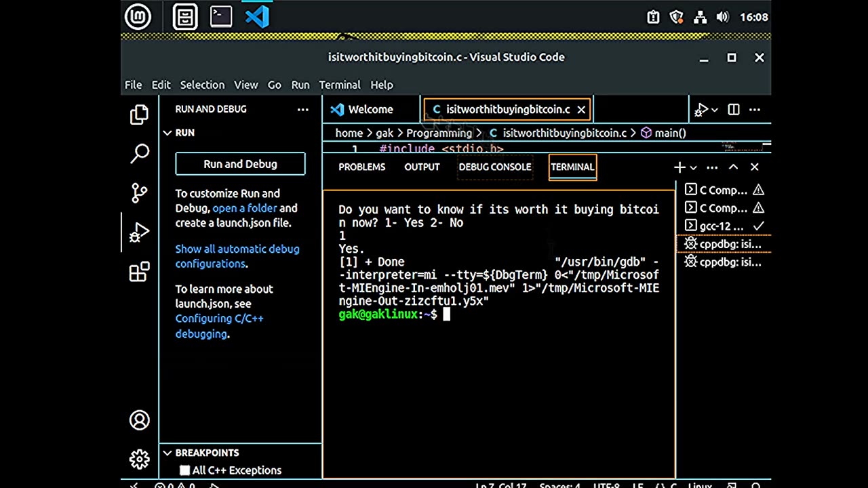Open the File menu
Image resolution: width=868 pixels, height=488 pixels.
coord(133,85)
